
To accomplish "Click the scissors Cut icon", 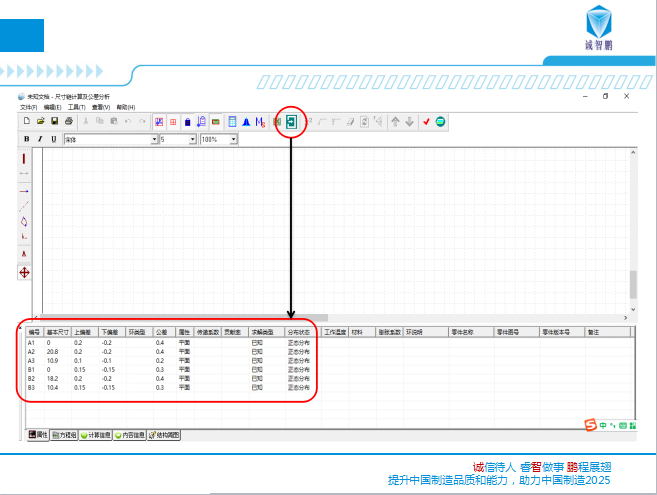I will point(86,121).
